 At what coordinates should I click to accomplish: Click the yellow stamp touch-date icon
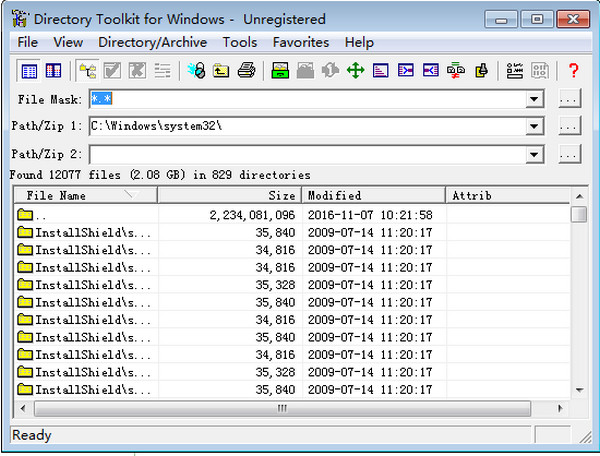[x=481, y=71]
